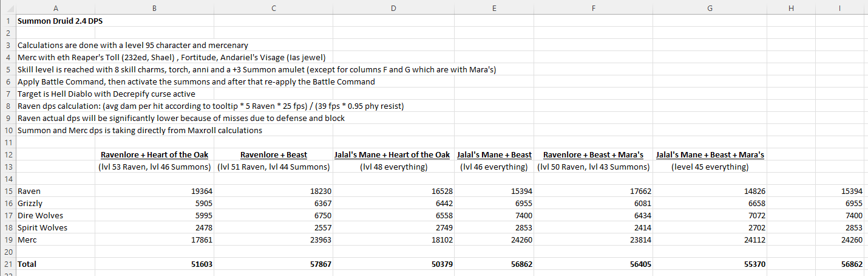
Task: Select the column A header
Action: [x=56, y=8]
